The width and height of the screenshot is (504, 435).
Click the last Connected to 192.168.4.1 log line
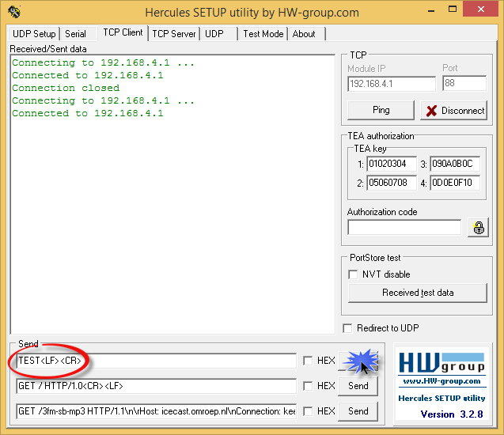[x=88, y=113]
